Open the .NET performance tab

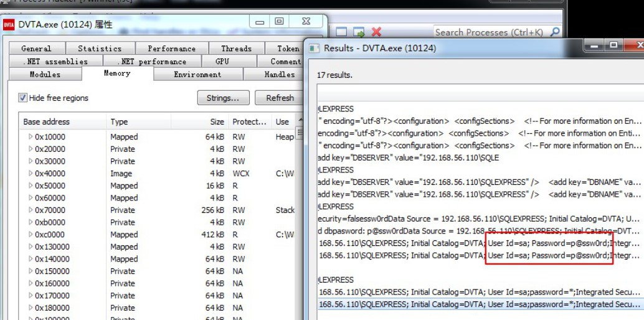pos(152,62)
